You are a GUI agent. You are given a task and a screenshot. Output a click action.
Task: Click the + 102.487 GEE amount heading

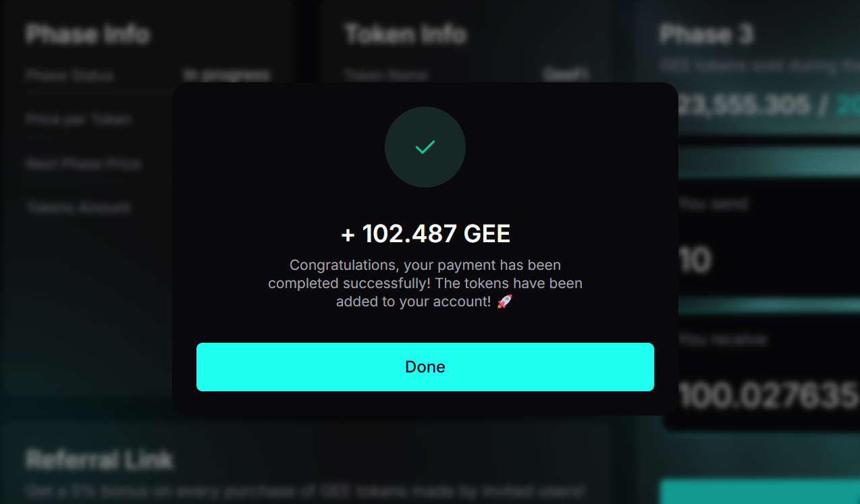click(425, 233)
